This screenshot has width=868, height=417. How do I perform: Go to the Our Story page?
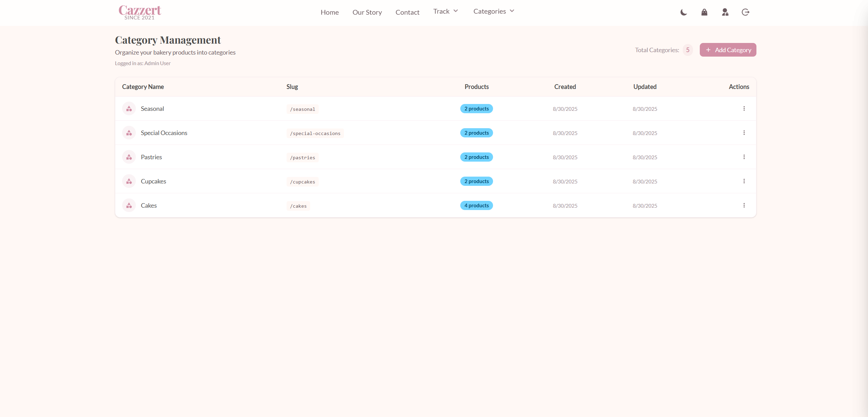(x=367, y=12)
